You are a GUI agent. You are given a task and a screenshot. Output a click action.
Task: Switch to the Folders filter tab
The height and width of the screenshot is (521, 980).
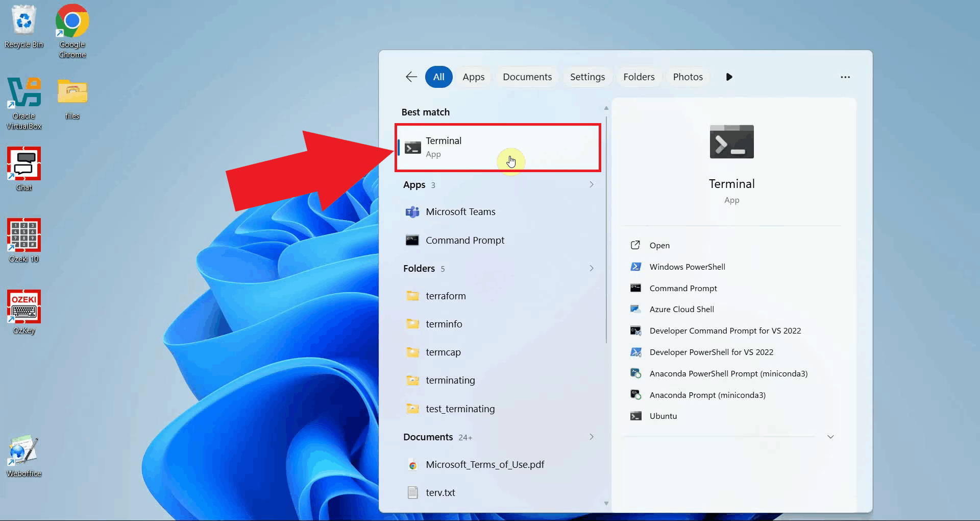click(639, 77)
